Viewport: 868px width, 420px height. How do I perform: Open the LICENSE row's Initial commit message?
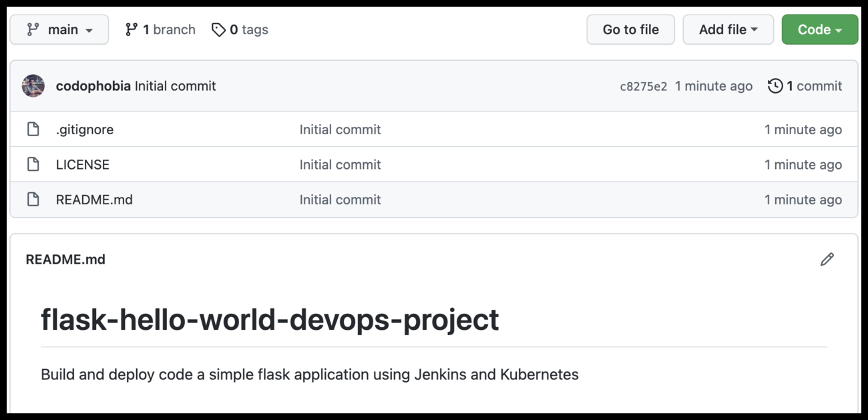(340, 164)
